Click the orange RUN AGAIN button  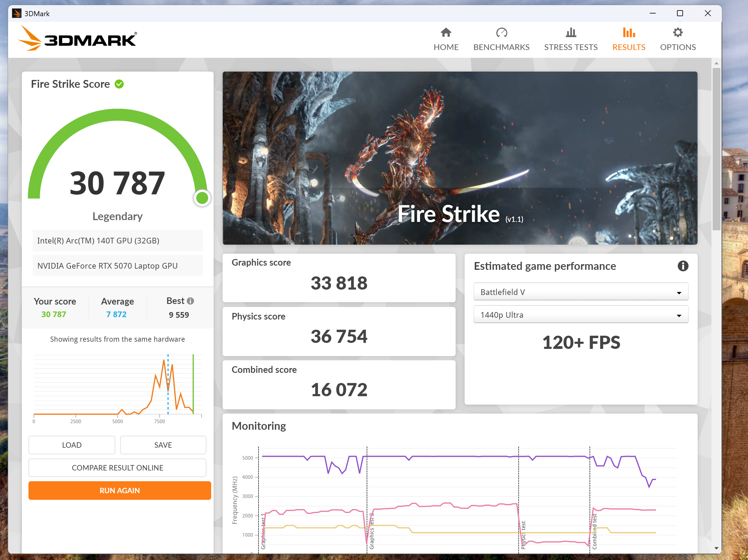point(119,491)
